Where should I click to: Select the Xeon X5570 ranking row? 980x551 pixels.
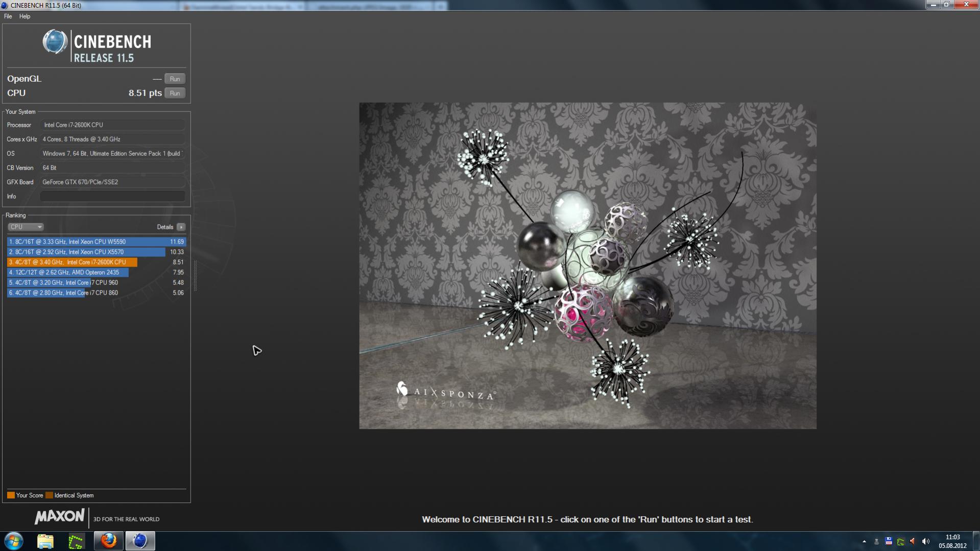[x=97, y=252]
